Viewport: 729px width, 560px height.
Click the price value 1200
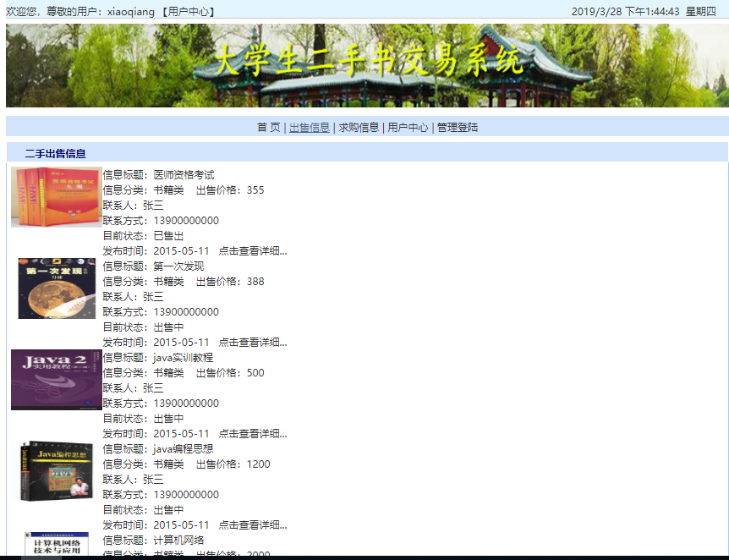coord(259,464)
